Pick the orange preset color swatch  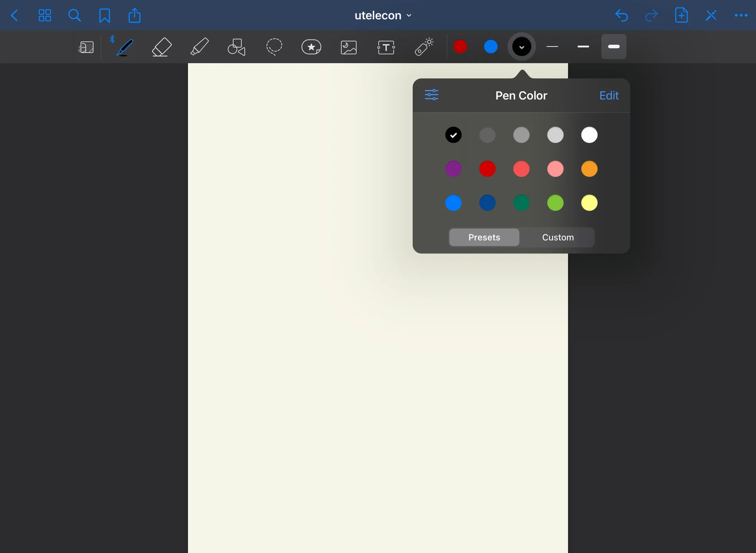pos(589,169)
